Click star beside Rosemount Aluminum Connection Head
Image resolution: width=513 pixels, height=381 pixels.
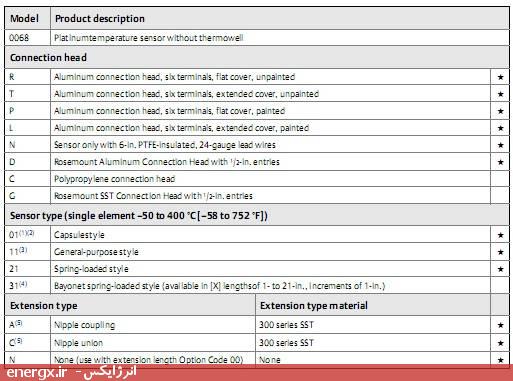click(500, 162)
